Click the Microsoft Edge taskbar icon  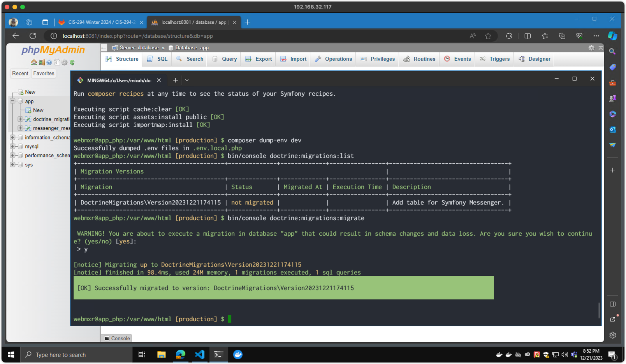pos(180,354)
